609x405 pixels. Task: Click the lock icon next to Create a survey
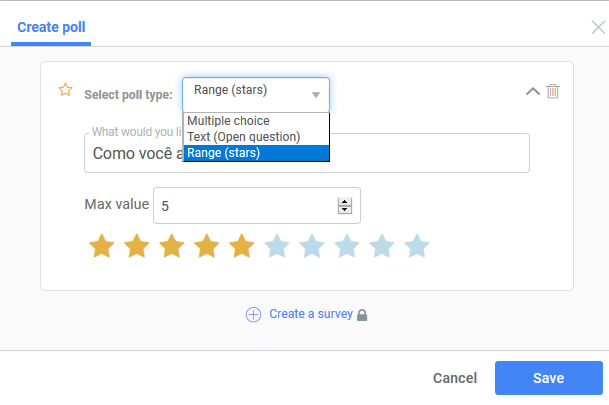click(362, 315)
